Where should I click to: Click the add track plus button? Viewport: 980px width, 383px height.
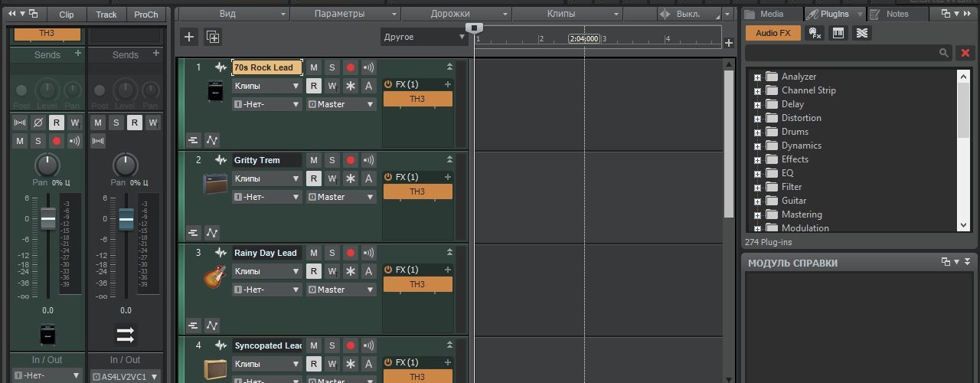(x=190, y=37)
